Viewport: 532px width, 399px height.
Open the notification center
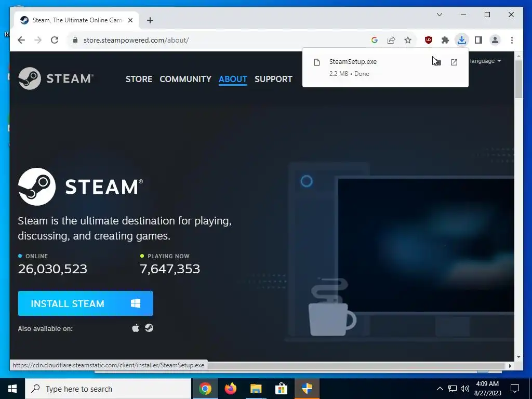[515, 389]
